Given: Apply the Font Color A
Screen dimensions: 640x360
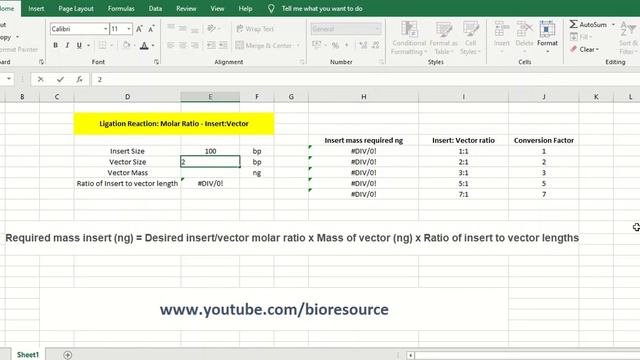Looking at the screenshot, I should tap(144, 45).
